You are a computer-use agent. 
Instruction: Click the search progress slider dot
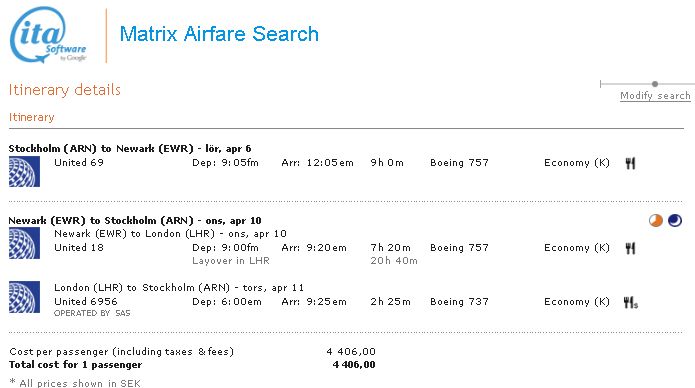coord(655,84)
